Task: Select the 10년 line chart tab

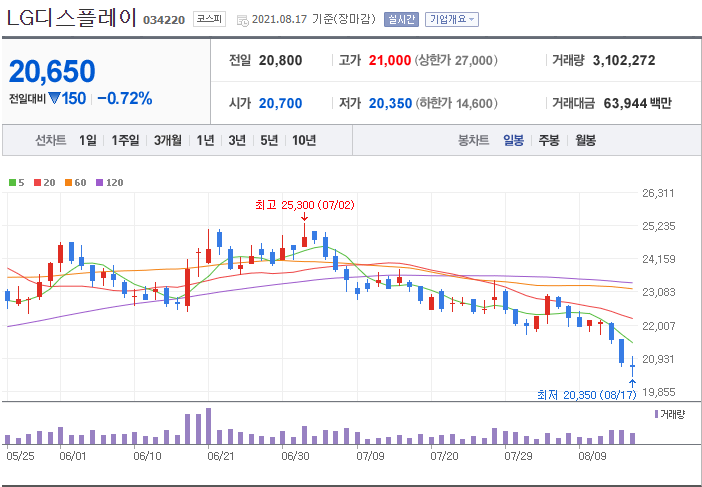Action: pyautogui.click(x=304, y=141)
